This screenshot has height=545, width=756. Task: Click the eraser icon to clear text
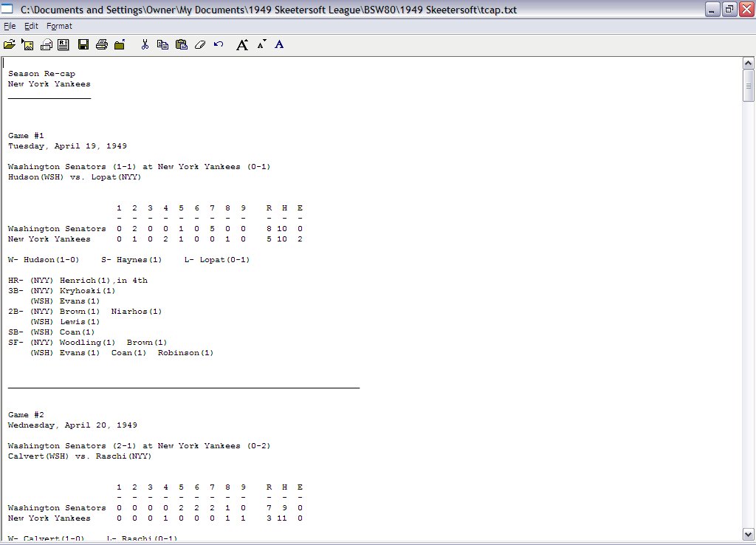(x=199, y=45)
